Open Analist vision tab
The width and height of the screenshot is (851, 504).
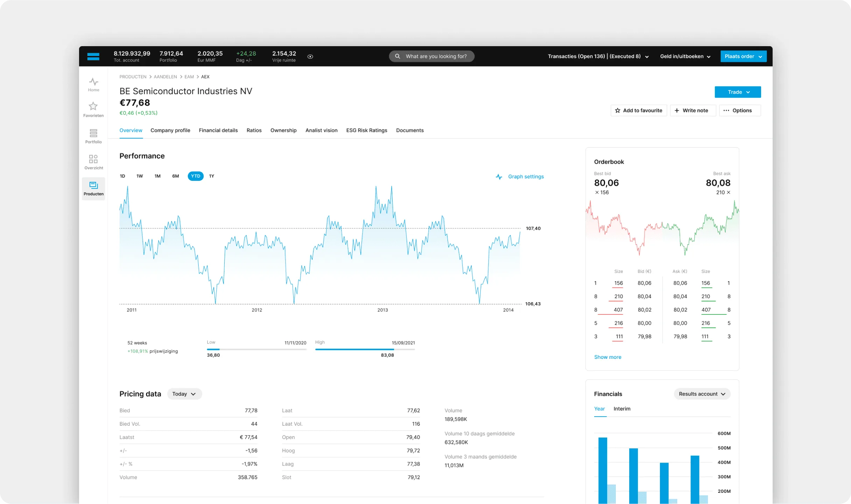[x=321, y=130]
